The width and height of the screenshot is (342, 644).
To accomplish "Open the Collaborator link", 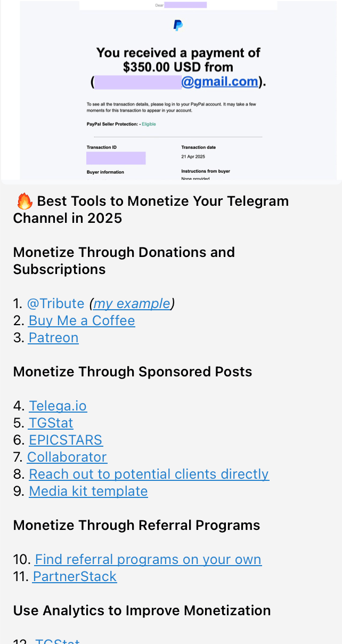I will pos(67,457).
